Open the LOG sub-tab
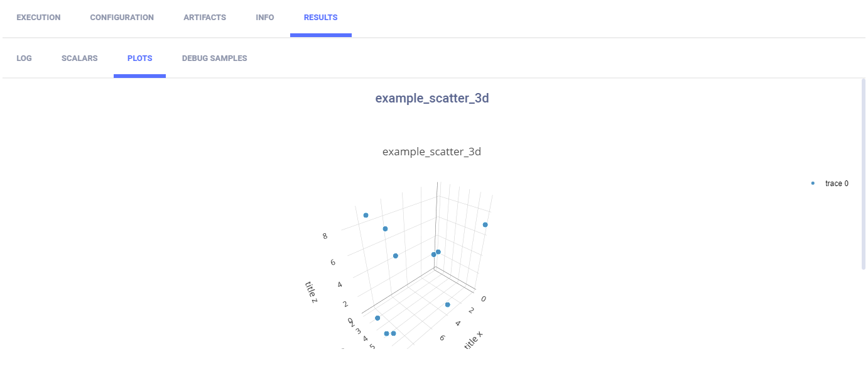 tap(24, 58)
